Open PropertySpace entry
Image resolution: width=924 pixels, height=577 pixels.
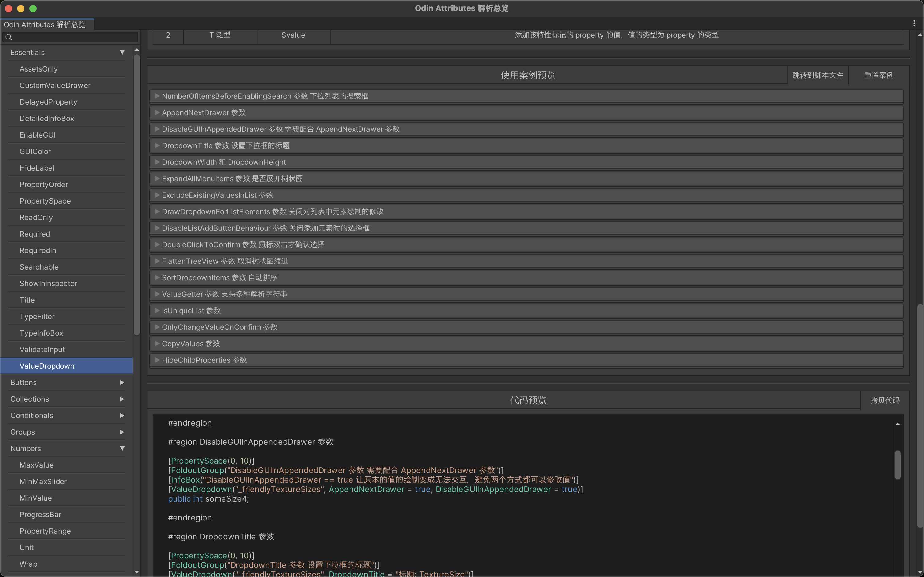click(x=66, y=201)
